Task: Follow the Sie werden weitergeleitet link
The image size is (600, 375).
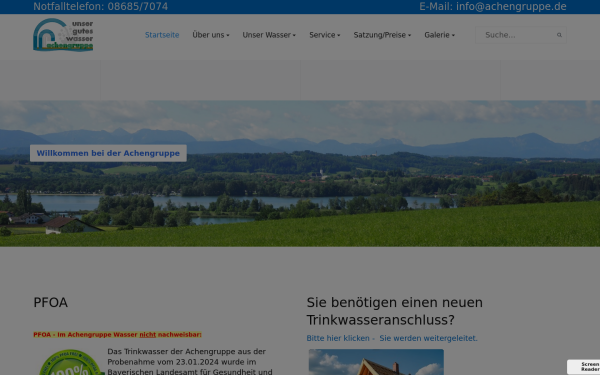Action: click(428, 338)
